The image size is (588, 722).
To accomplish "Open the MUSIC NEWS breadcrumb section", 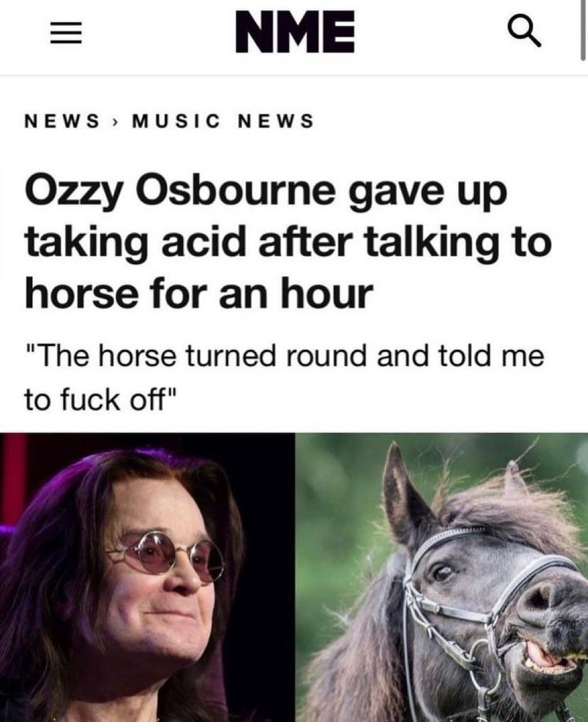I will pos(223,121).
